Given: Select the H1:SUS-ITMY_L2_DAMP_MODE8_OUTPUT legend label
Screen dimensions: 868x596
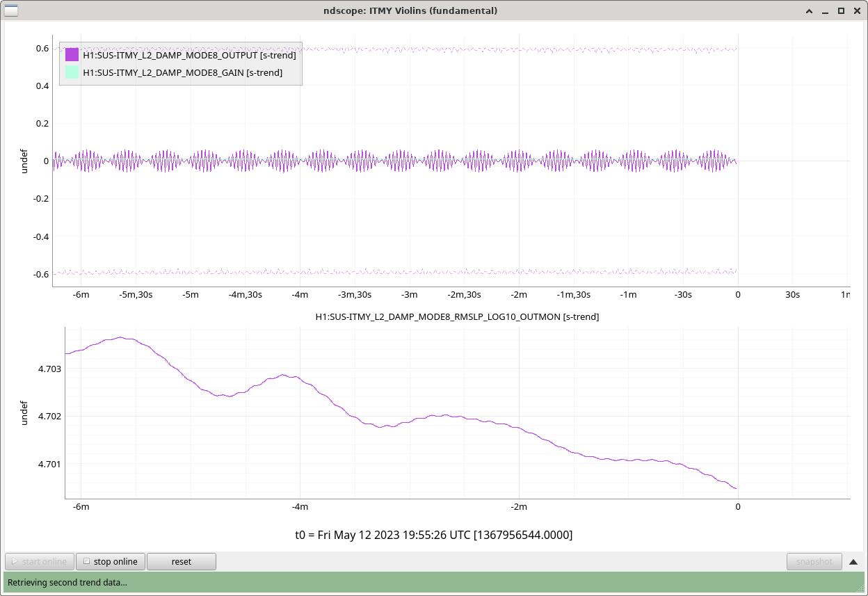Looking at the screenshot, I should [x=189, y=55].
